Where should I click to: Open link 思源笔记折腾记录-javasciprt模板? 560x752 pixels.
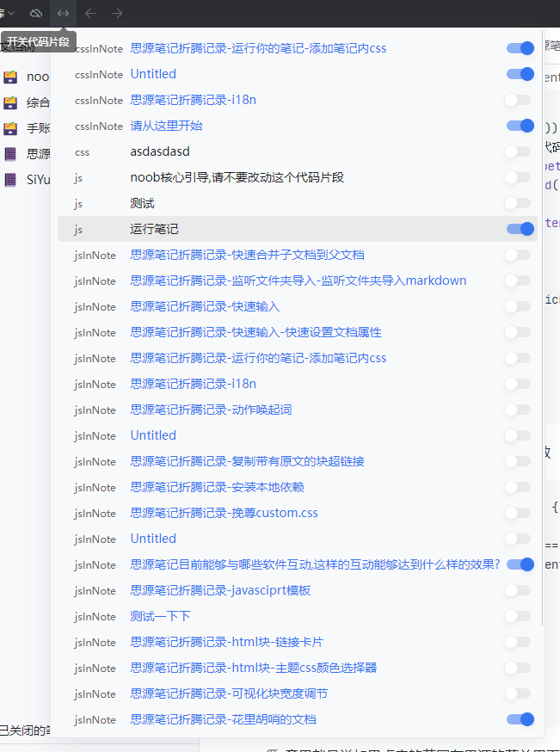pos(220,590)
